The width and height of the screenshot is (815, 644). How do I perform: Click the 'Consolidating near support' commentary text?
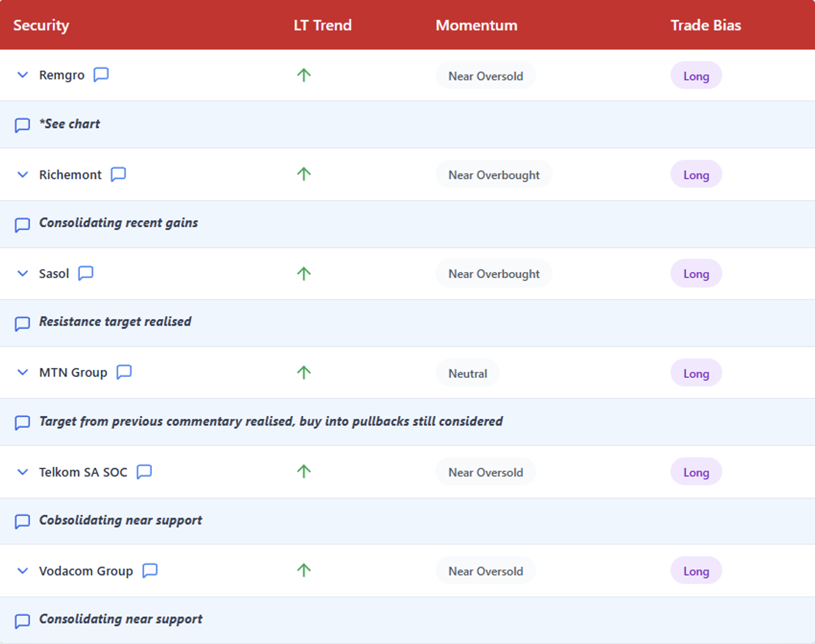click(x=121, y=619)
